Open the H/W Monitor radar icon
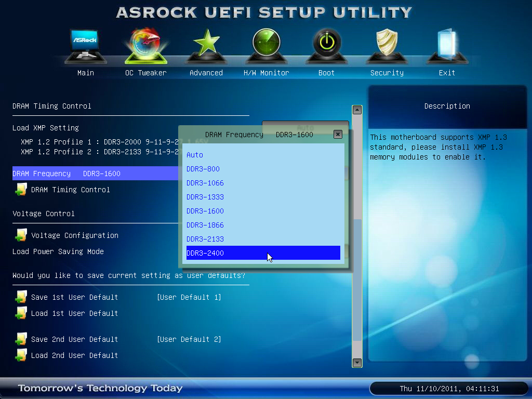Screen dimensions: 532x399 click(x=267, y=46)
